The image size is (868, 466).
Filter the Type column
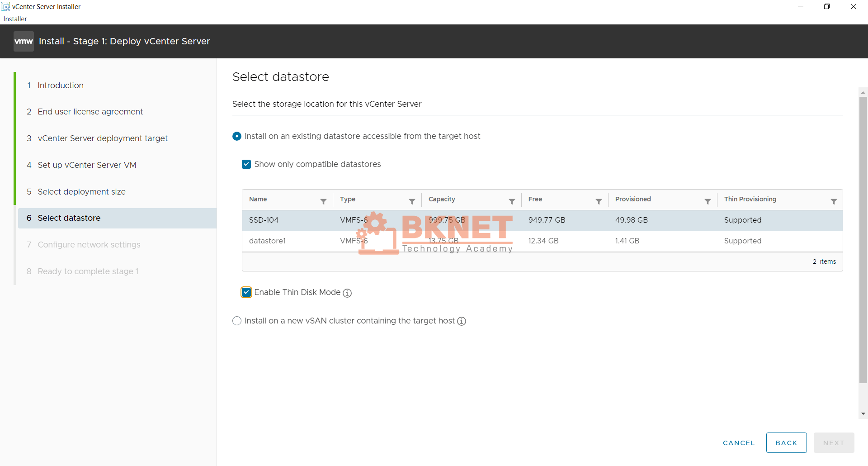(x=412, y=202)
